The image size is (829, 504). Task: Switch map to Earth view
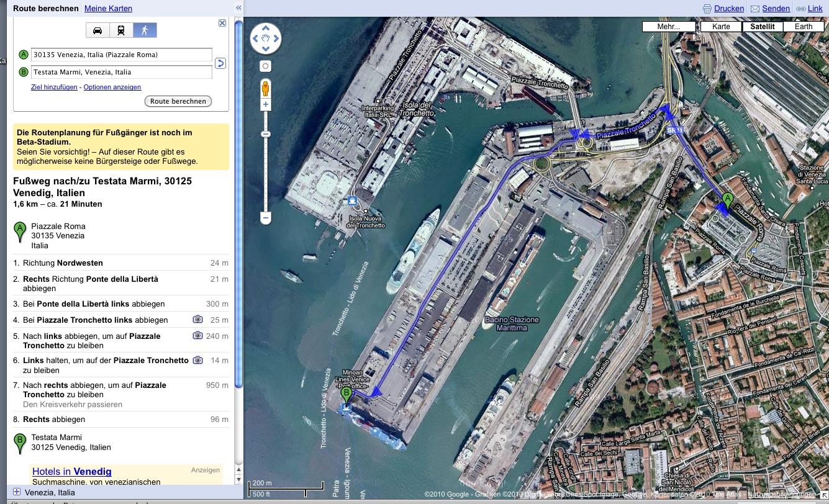pos(803,27)
